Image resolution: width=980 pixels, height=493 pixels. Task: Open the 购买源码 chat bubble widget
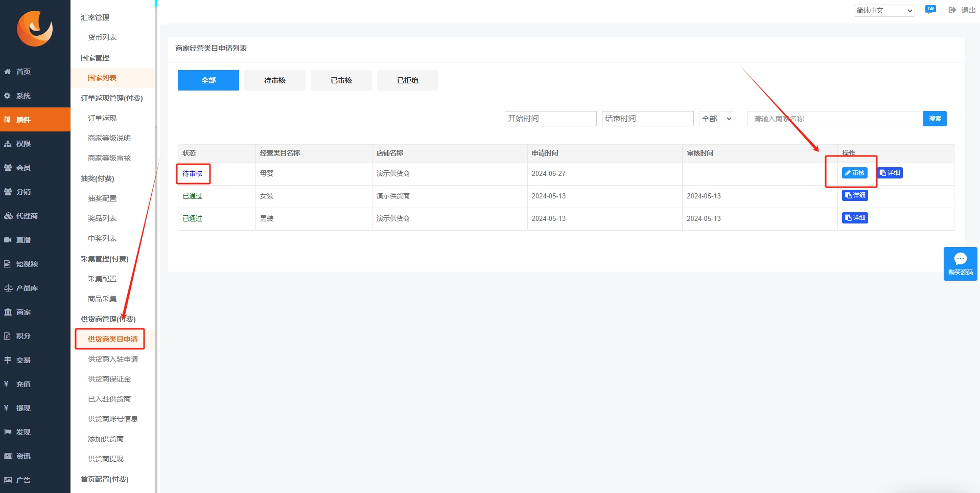click(x=960, y=264)
